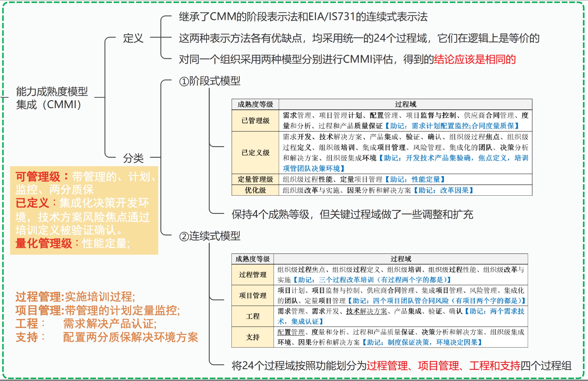The image size is (588, 381).
Task: Select the ①阶段式模型 node
Action: coord(210,81)
